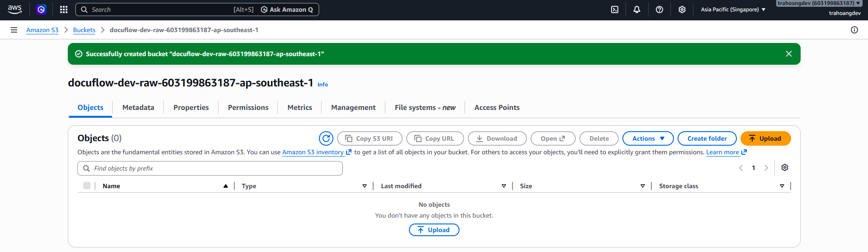The height and width of the screenshot is (252, 868).
Task: Open the notifications bell icon
Action: point(637,10)
